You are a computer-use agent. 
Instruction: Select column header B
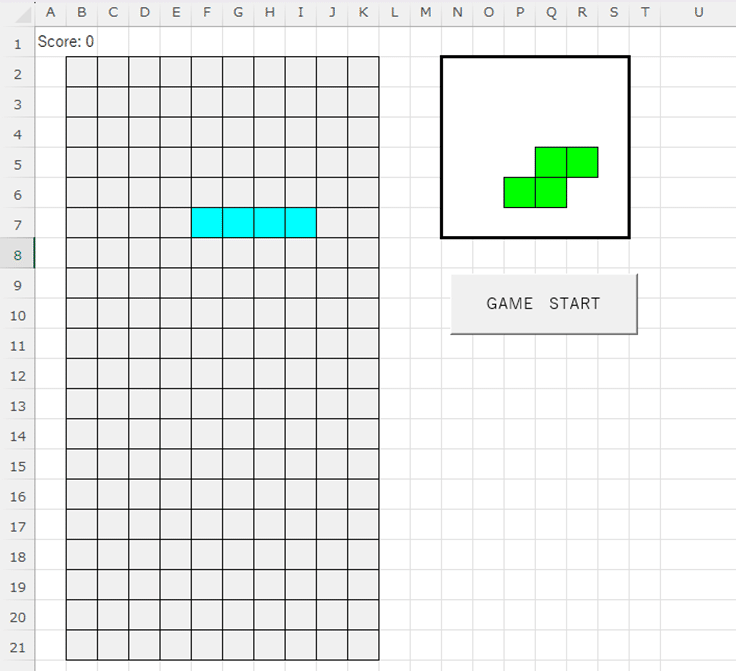82,13
